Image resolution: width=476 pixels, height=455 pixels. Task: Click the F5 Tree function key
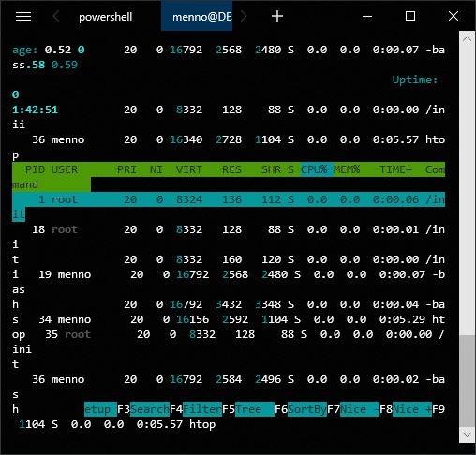click(248, 409)
